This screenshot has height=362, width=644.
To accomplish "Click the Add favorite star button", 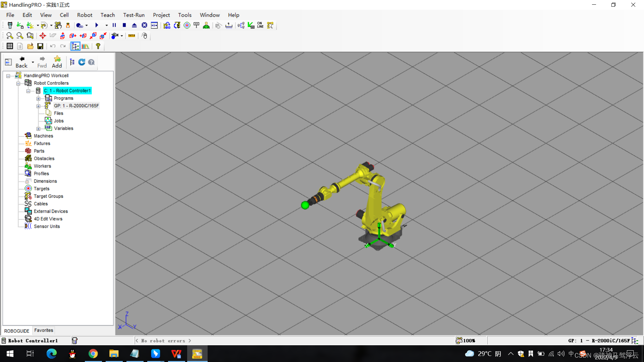I will 57,62.
